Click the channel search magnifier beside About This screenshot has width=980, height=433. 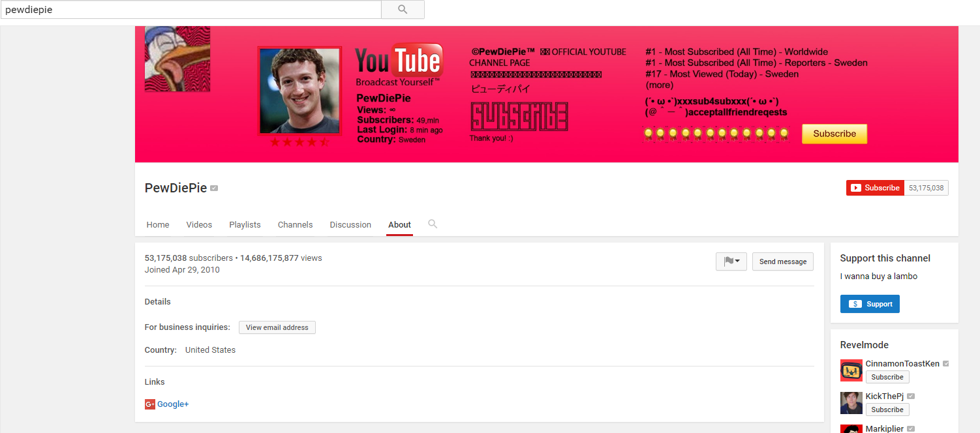click(432, 224)
